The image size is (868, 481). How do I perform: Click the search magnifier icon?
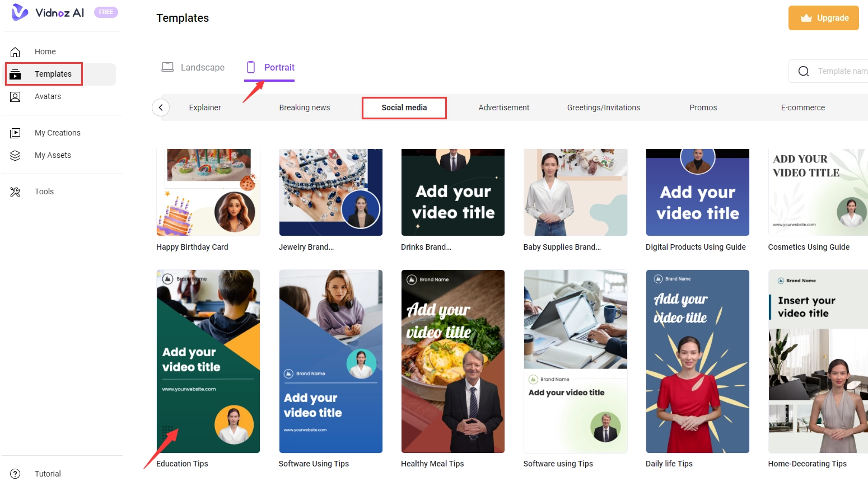(804, 71)
